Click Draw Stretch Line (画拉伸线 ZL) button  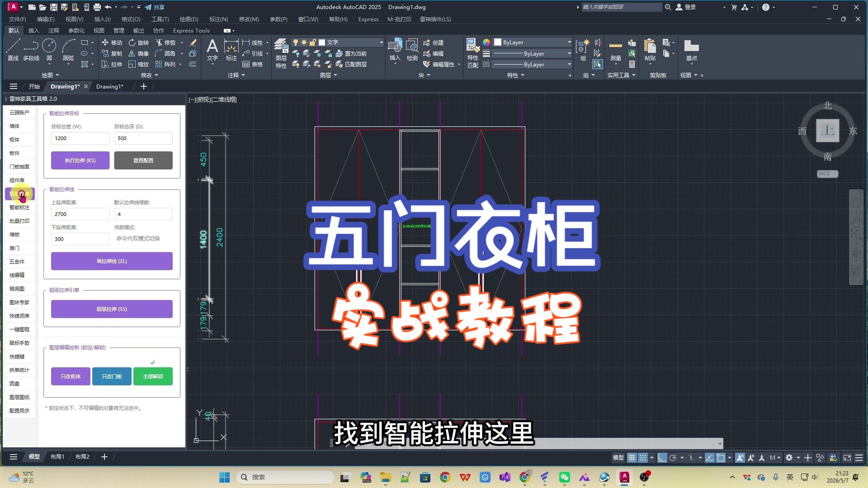pyautogui.click(x=112, y=261)
